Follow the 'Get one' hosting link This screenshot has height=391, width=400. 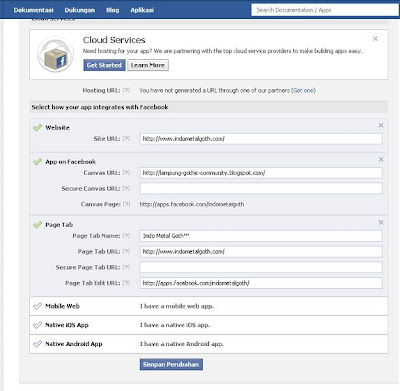coord(304,90)
